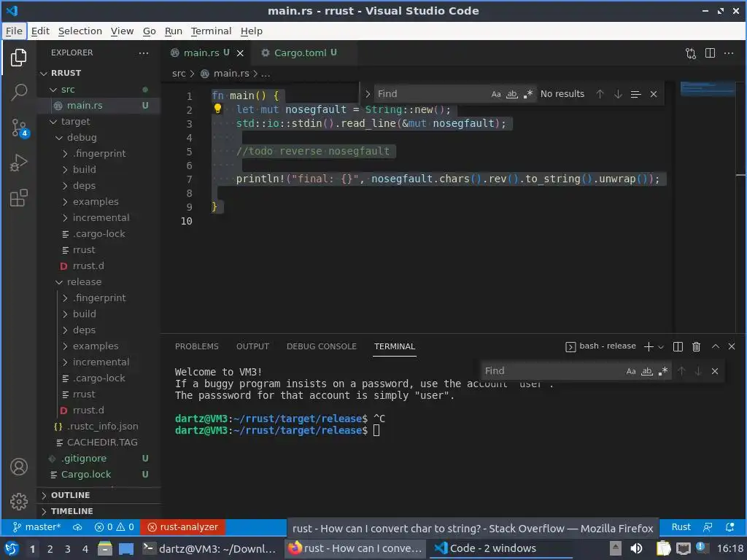Open Cargo.lock in the explorer
The height and width of the screenshot is (560, 747).
(x=98, y=475)
